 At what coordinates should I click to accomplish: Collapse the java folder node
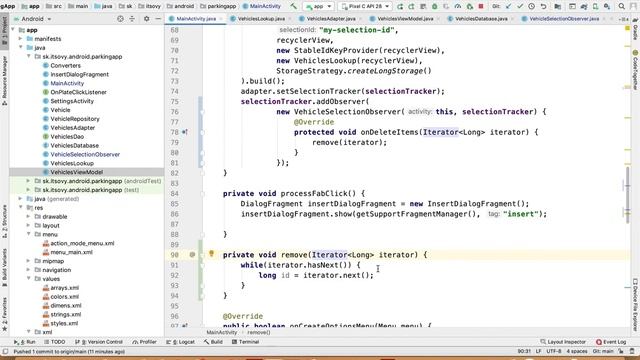click(20, 47)
